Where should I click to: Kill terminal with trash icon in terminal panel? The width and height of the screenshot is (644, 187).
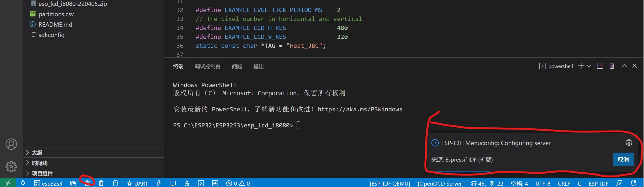point(612,66)
